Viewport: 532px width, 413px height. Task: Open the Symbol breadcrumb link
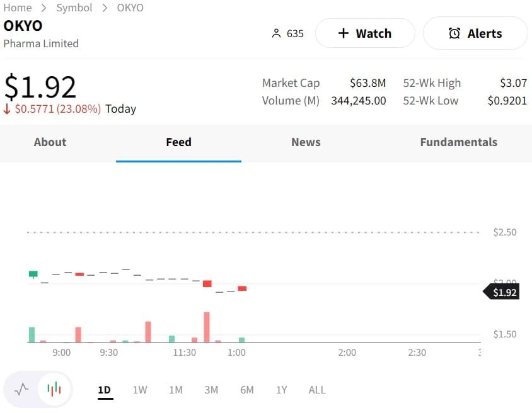(x=74, y=8)
